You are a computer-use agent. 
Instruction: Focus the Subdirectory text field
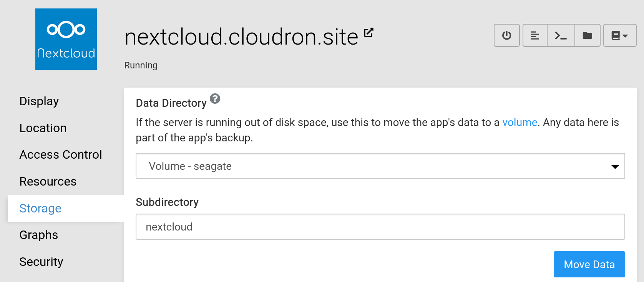[x=380, y=227]
